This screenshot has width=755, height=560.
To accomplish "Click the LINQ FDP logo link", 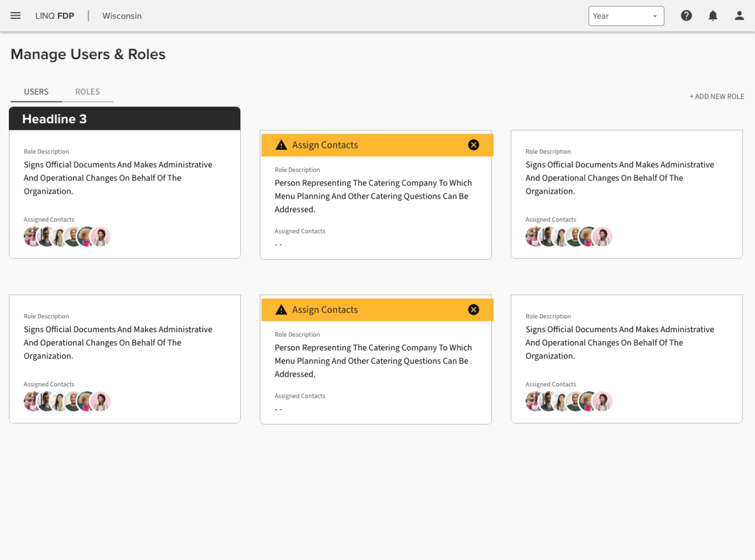I will coord(55,16).
